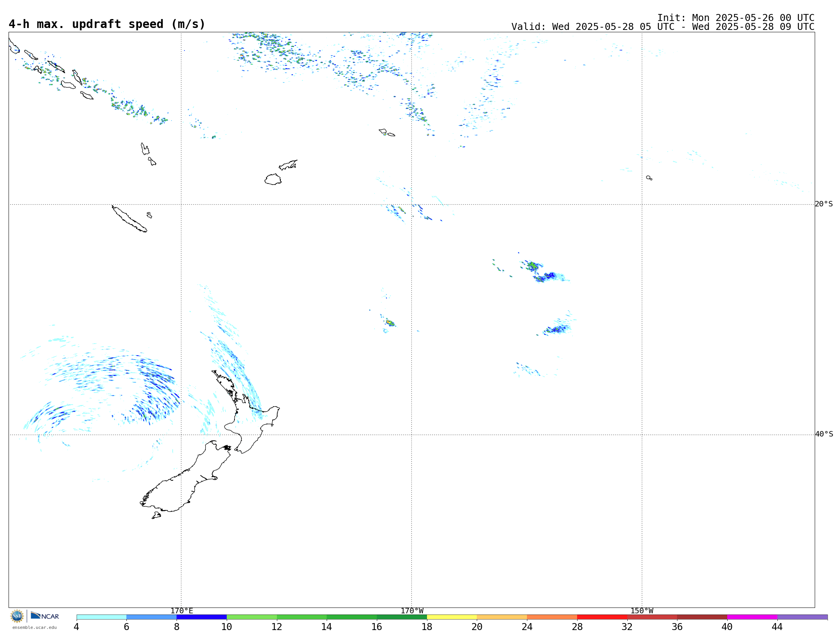The height and width of the screenshot is (632, 840).
Task: Click the colorbar label '20'
Action: 477,627
